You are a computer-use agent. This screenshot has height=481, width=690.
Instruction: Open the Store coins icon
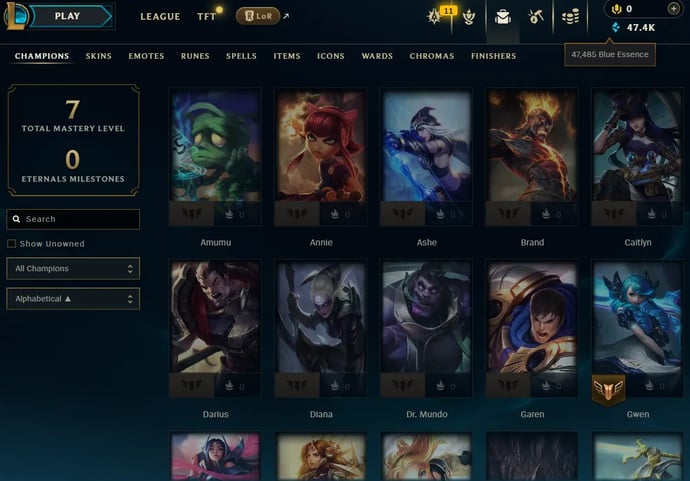click(570, 17)
